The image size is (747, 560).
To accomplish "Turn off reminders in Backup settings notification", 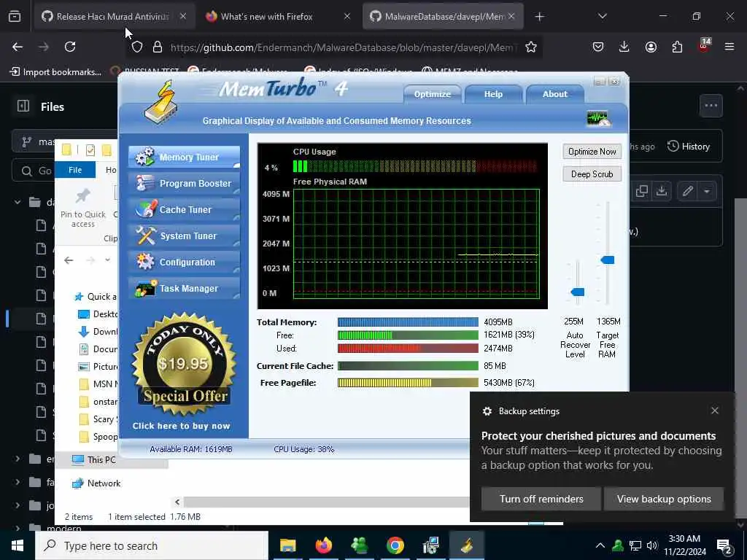I will 541,499.
